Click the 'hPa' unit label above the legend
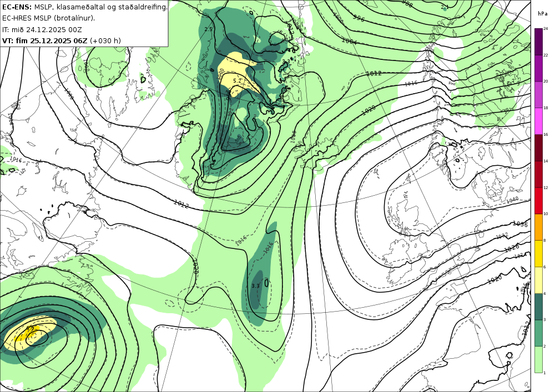The image size is (555, 392). coord(542,13)
